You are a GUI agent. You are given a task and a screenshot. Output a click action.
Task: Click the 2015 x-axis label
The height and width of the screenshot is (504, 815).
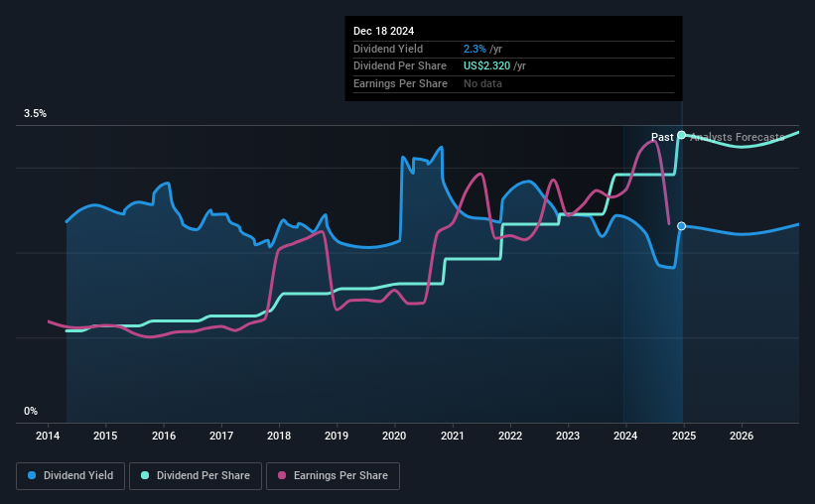click(105, 436)
